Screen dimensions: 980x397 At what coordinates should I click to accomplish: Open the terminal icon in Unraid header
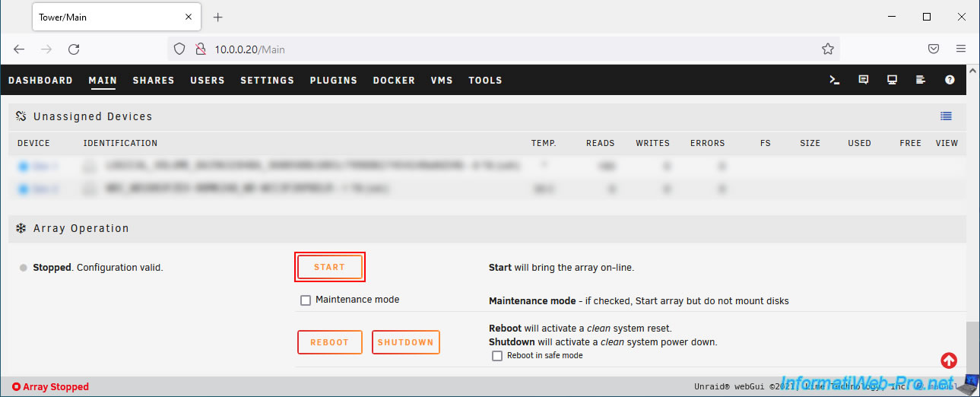834,80
